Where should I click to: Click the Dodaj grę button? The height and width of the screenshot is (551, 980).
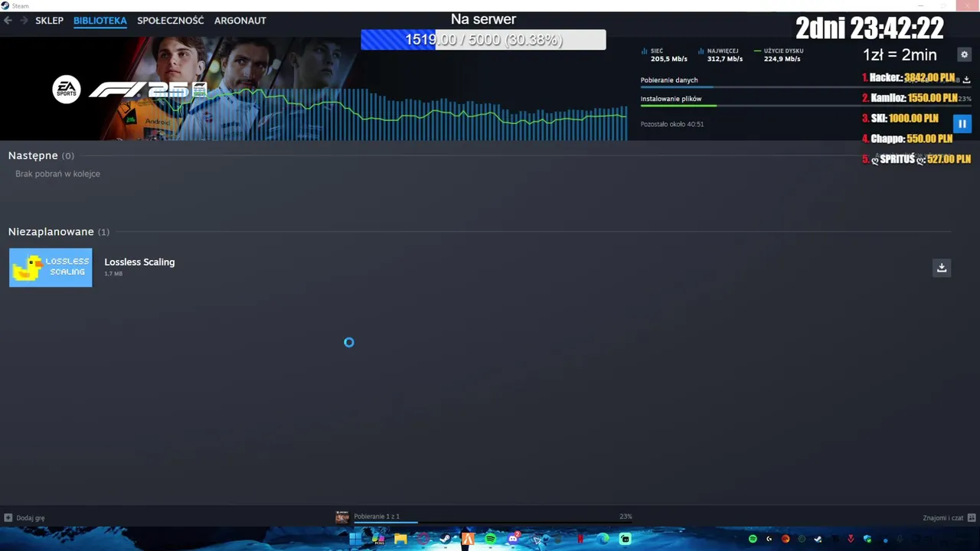click(24, 518)
